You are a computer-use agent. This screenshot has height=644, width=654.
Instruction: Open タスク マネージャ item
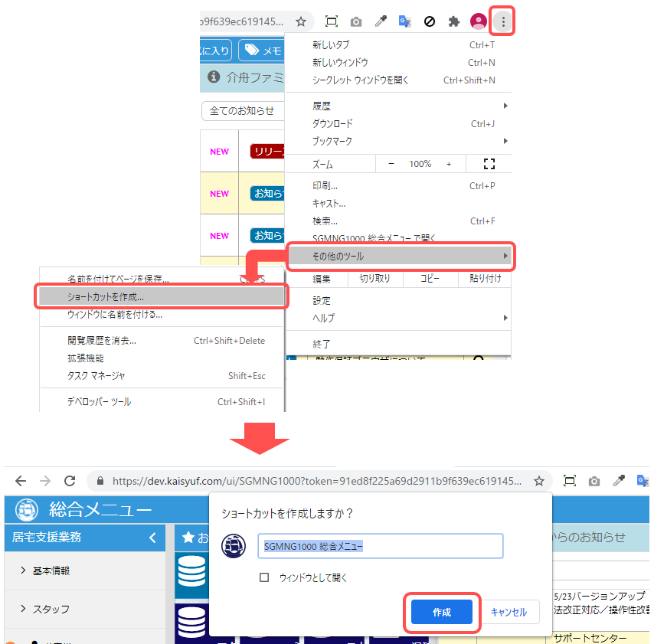tap(162, 376)
